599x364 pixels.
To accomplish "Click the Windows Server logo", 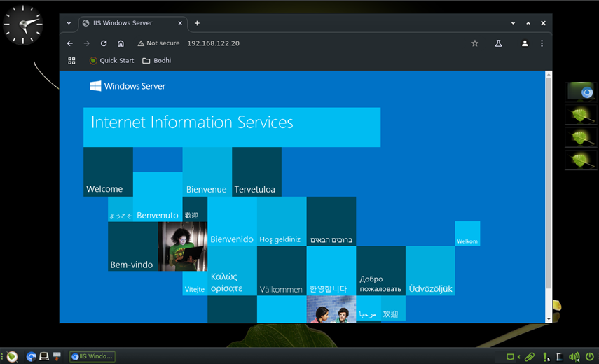I will [x=128, y=86].
